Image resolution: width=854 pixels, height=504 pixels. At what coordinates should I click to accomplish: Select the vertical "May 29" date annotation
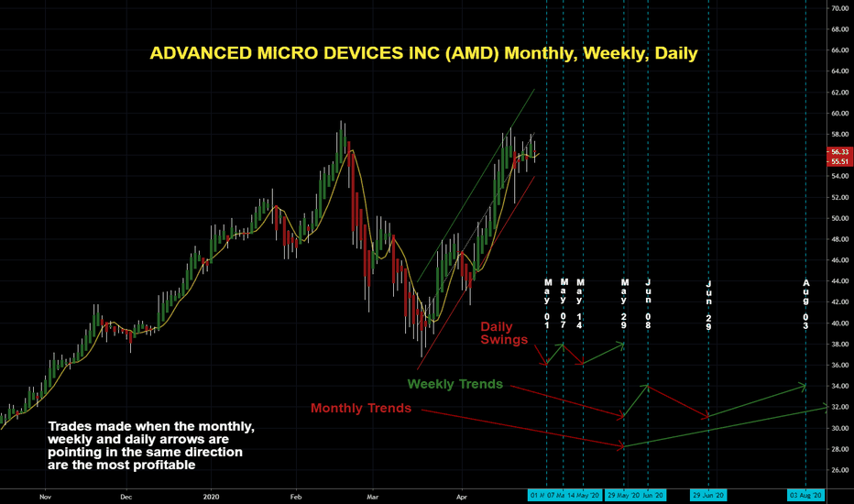coord(624,304)
